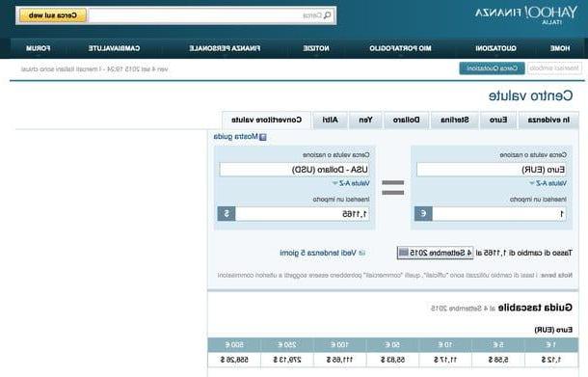
Task: Click the Nota bene disclaimer text
Action: 395,276
